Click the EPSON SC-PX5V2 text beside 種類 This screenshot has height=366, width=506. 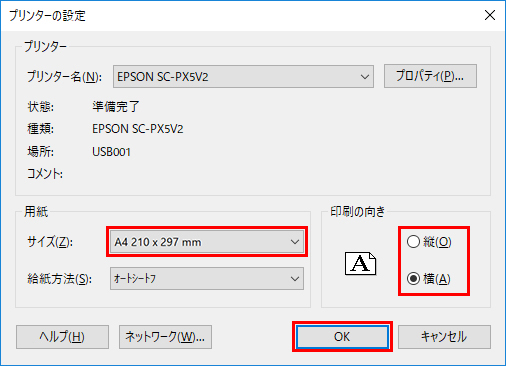click(138, 129)
